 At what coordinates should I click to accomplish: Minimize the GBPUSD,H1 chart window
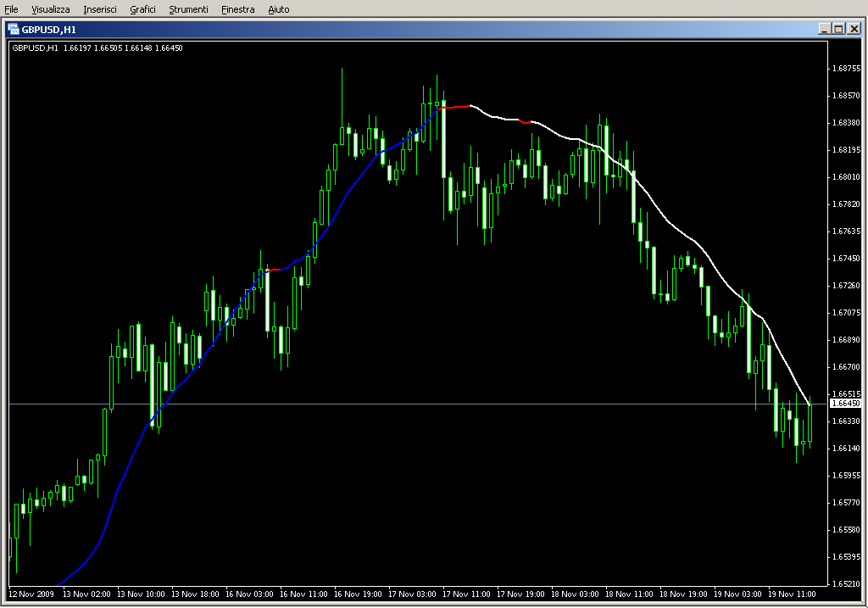coord(824,29)
